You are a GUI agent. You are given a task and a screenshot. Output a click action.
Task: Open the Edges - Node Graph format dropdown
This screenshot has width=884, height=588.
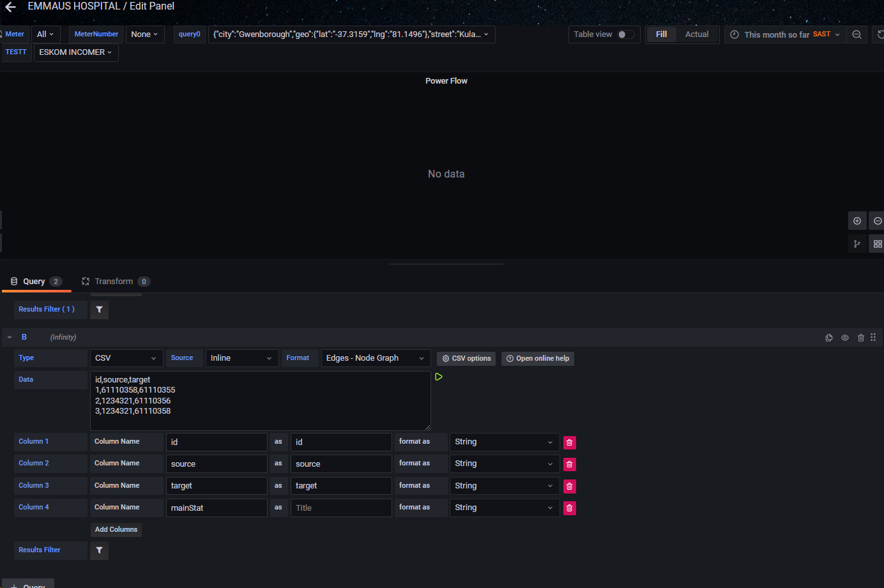tap(376, 358)
